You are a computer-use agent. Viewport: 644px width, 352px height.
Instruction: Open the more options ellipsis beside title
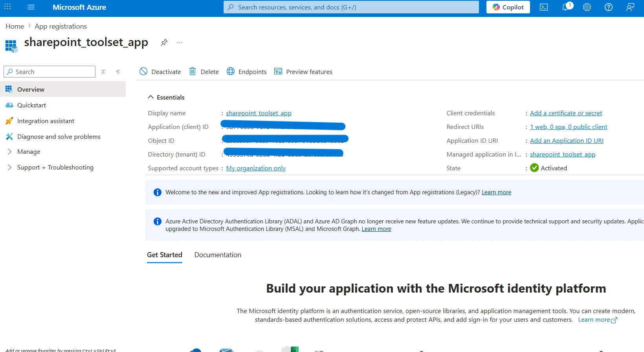click(180, 42)
